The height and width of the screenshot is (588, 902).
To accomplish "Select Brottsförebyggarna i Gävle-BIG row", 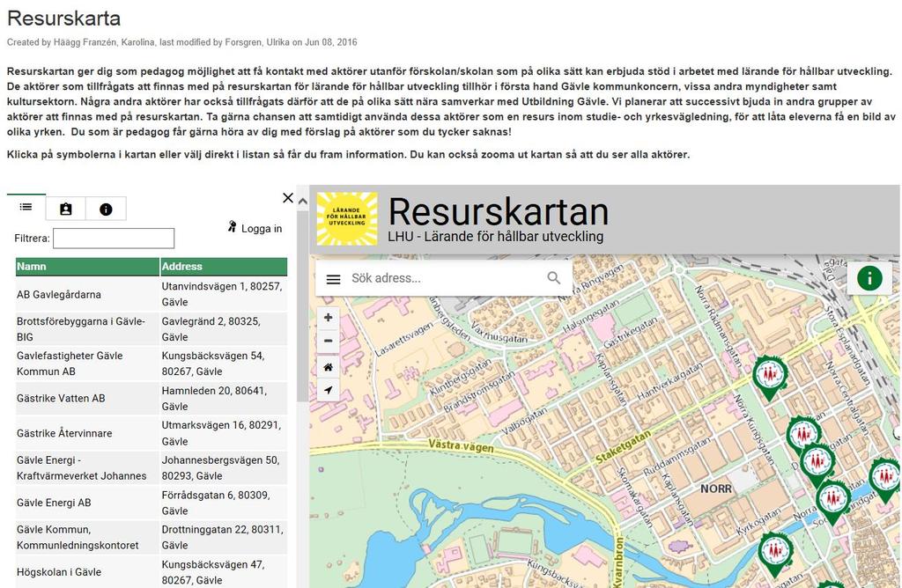I will [87, 329].
